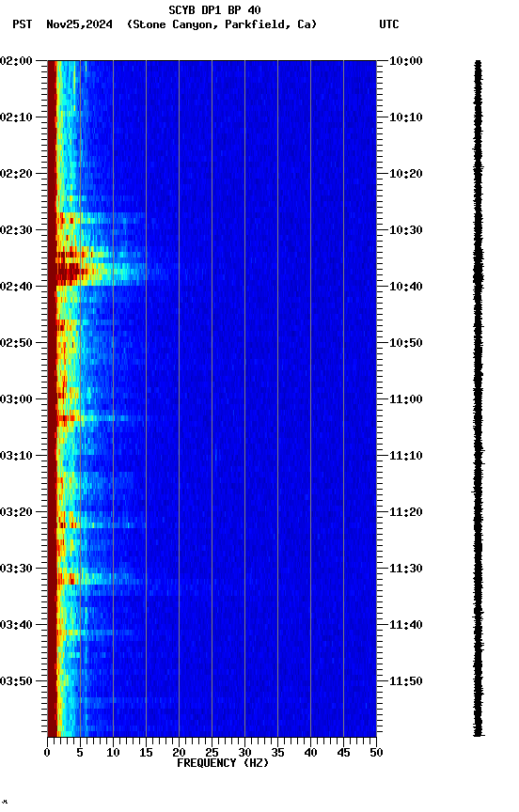This screenshot has height=812, width=519.
Task: Click the frequency axis value '35'
Action: pos(277,753)
